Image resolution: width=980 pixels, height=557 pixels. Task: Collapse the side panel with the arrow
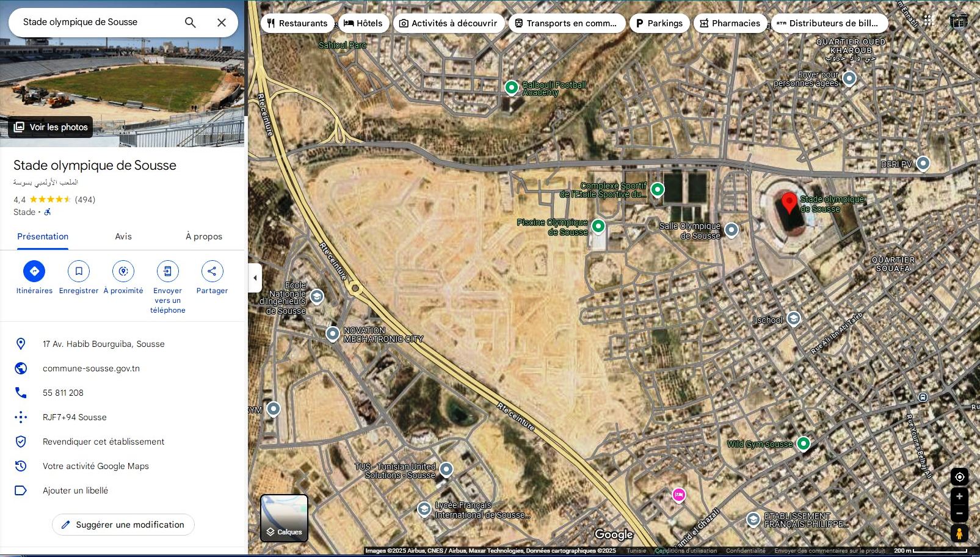pos(255,278)
